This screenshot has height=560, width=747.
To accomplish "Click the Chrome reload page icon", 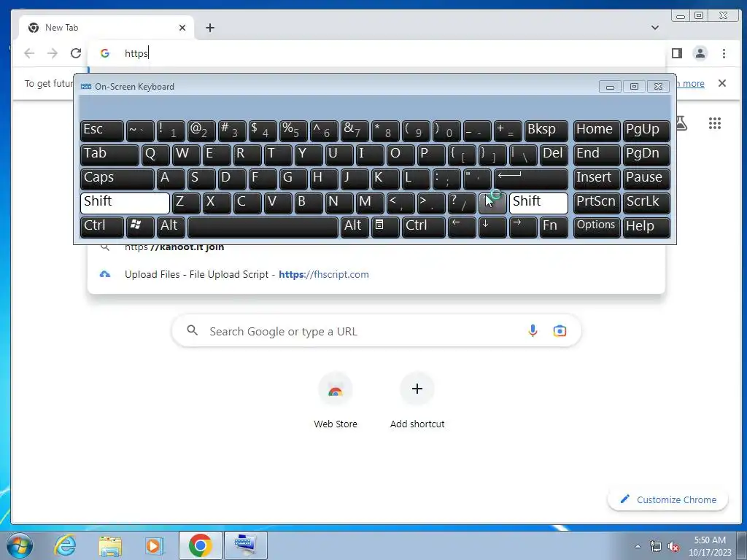I will (76, 53).
